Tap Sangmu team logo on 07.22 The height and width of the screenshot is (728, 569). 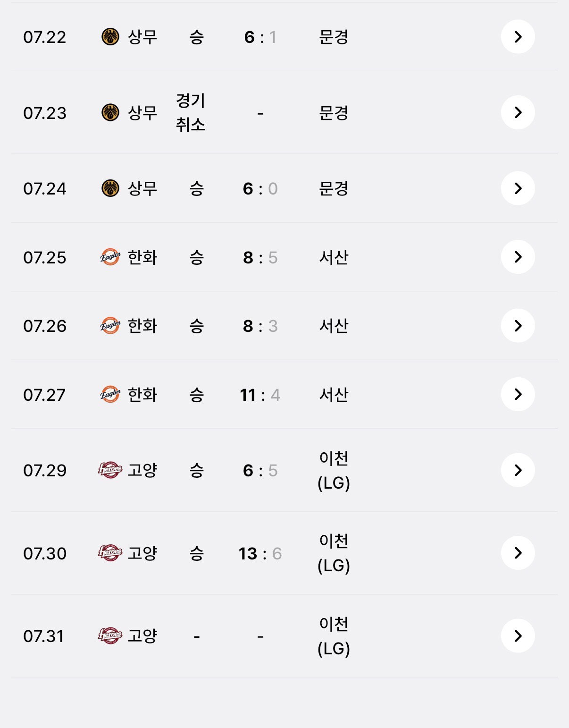coord(110,37)
